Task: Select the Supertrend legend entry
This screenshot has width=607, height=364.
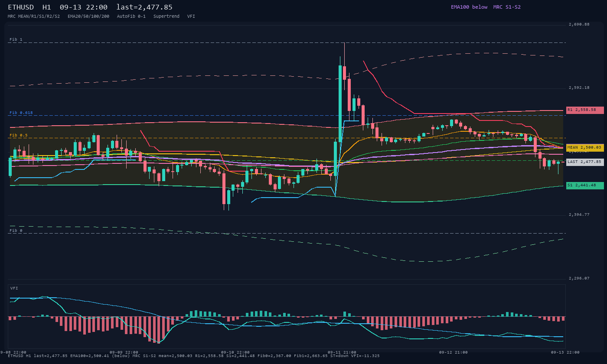Action: (166, 16)
